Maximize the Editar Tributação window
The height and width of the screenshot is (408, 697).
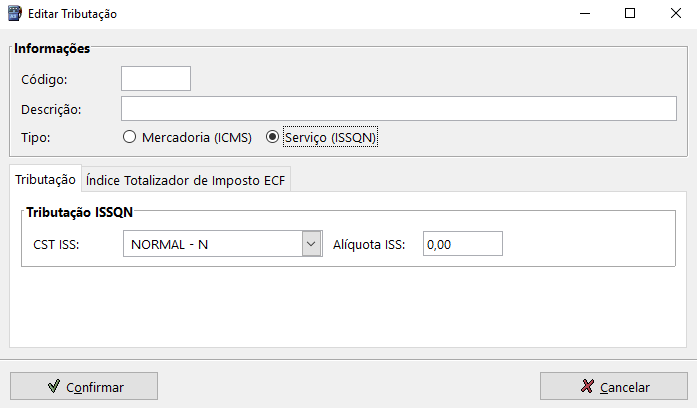630,14
